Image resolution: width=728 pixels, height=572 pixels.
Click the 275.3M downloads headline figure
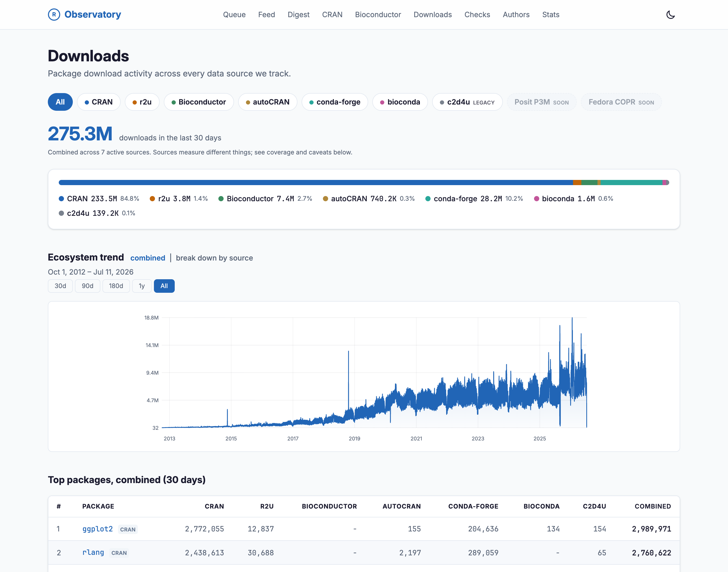[80, 134]
